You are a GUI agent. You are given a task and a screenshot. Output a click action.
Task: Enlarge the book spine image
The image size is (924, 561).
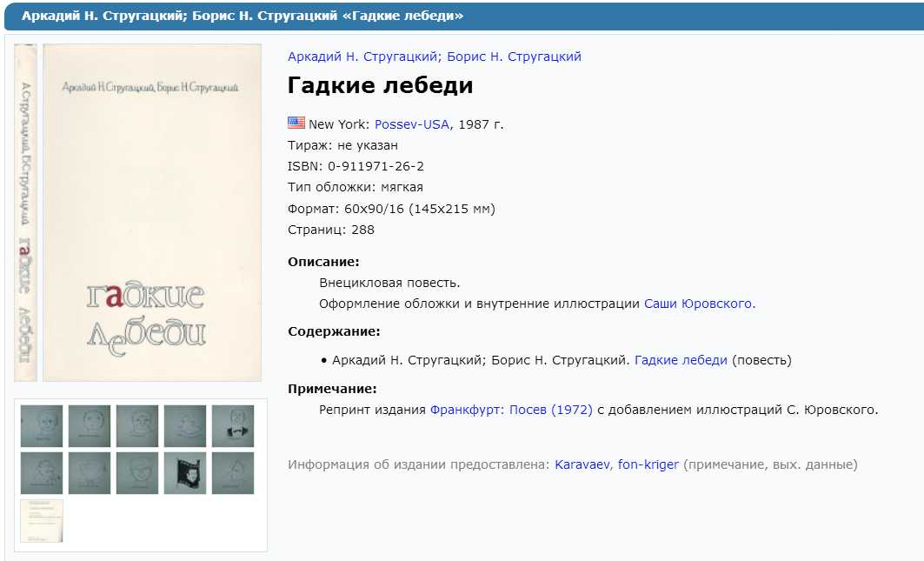point(25,212)
